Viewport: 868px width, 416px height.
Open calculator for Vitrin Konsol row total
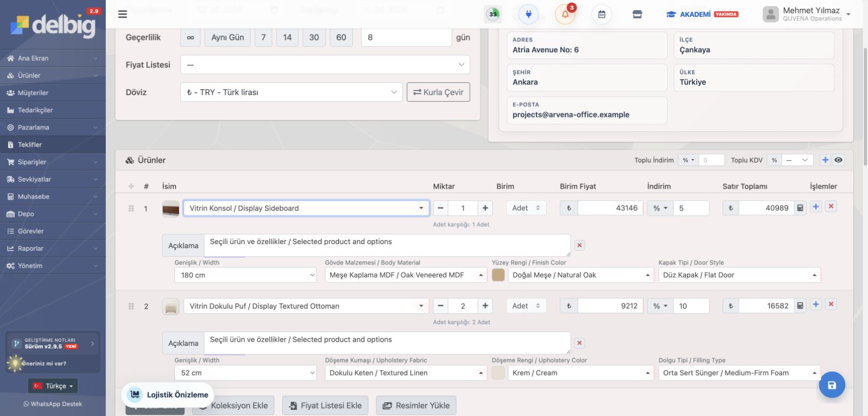coord(800,208)
